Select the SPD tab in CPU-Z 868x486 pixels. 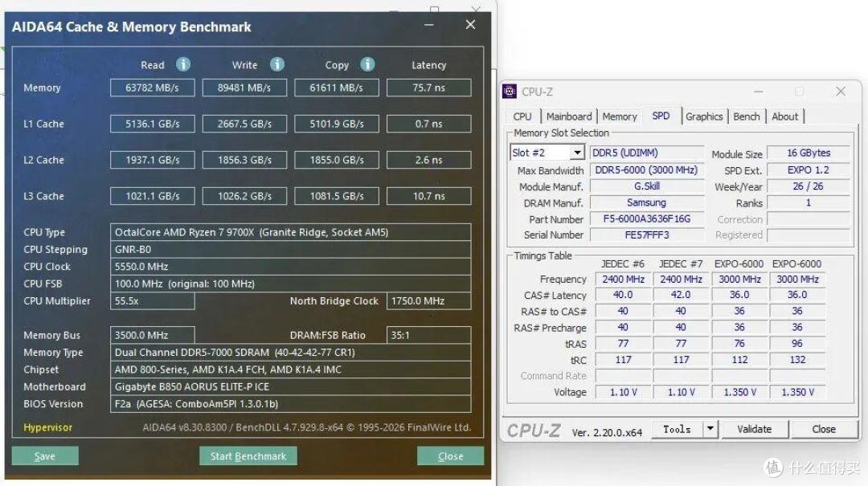(x=661, y=116)
